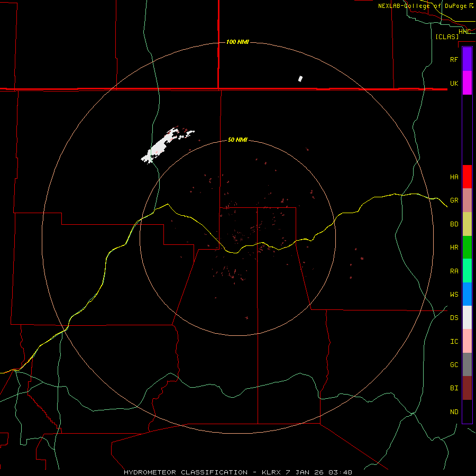The height and width of the screenshot is (476, 476).
Task: Click the RA legend label
Action: point(454,271)
